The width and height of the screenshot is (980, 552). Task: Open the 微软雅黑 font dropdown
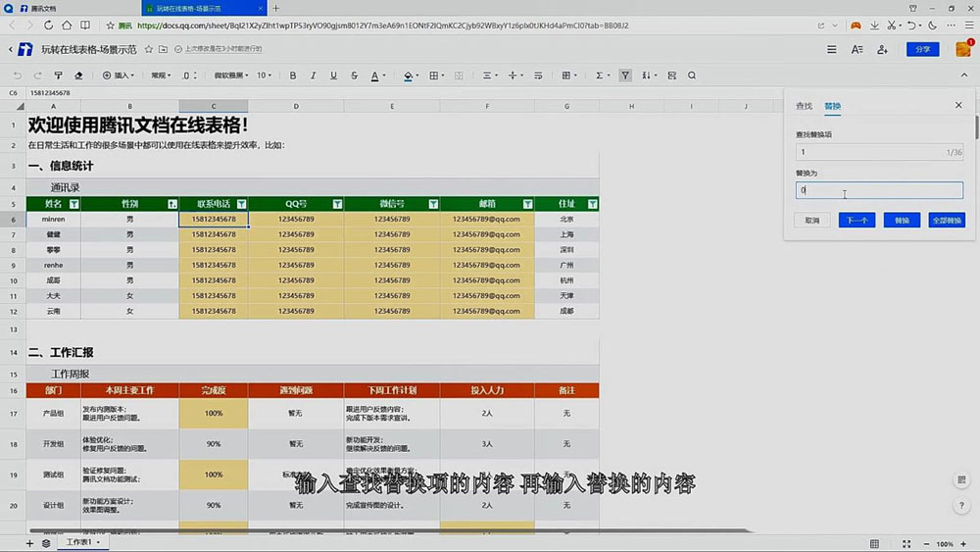[x=231, y=75]
